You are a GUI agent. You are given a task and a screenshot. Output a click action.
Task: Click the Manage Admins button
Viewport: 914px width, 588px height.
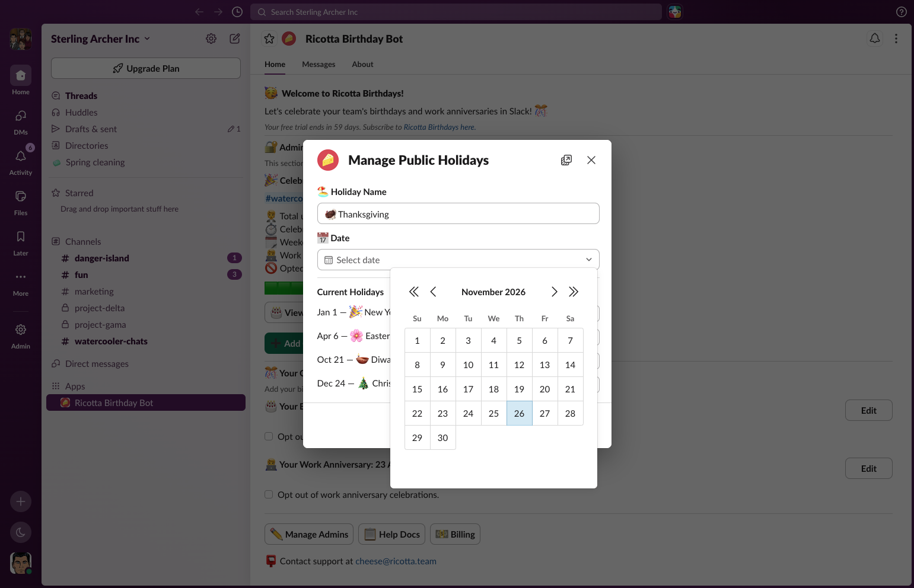pos(309,534)
